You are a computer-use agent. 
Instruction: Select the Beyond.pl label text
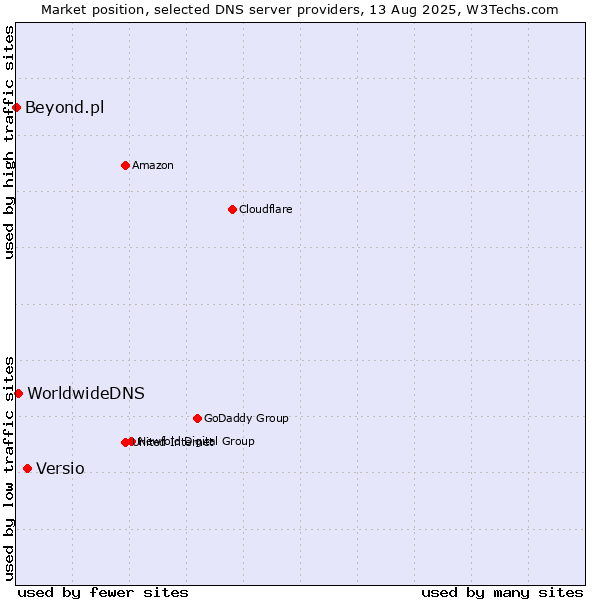[x=65, y=108]
